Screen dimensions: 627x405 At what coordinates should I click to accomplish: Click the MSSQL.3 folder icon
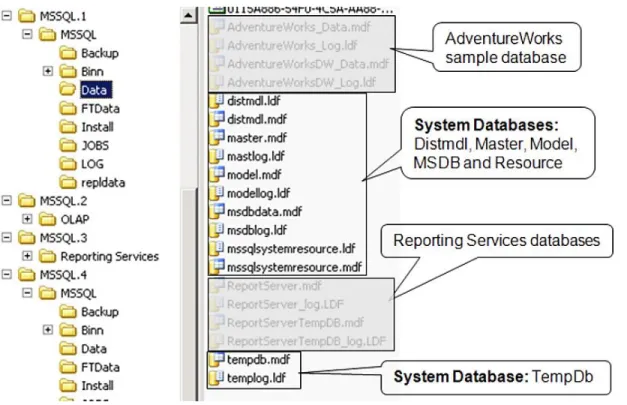point(27,237)
